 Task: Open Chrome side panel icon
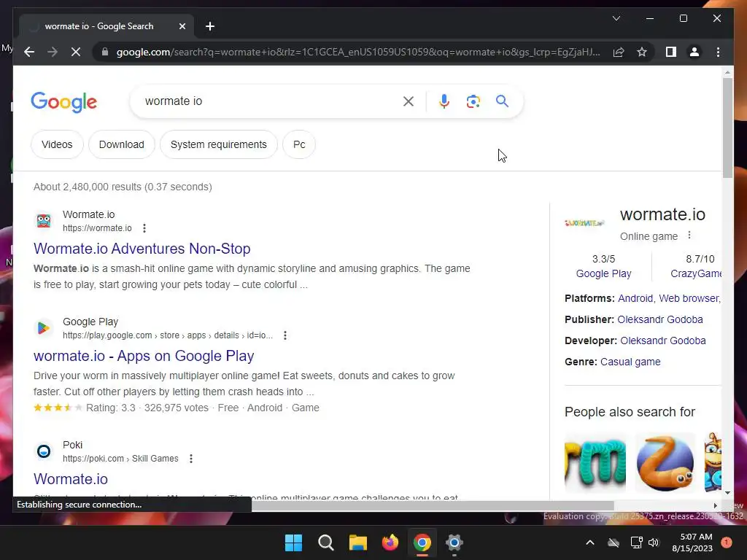click(671, 52)
